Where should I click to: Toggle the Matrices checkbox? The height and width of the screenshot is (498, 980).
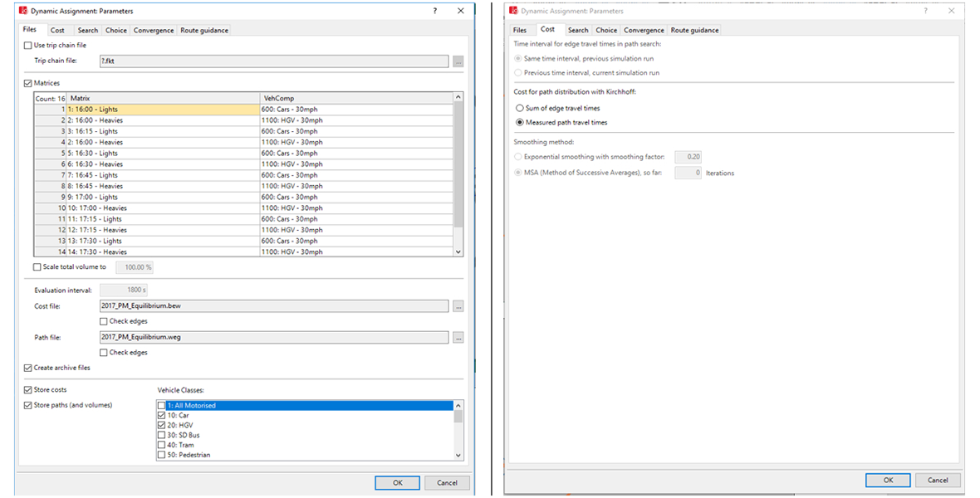[x=28, y=83]
